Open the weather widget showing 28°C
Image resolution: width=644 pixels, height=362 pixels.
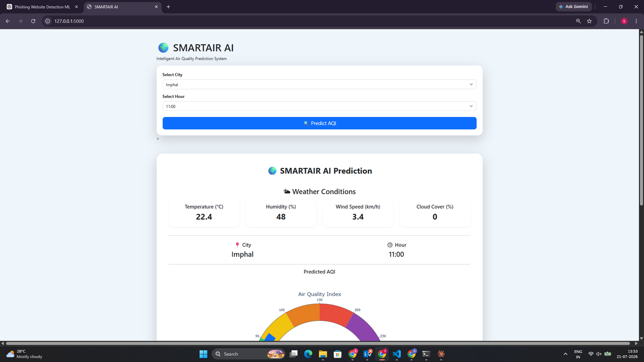(x=25, y=354)
